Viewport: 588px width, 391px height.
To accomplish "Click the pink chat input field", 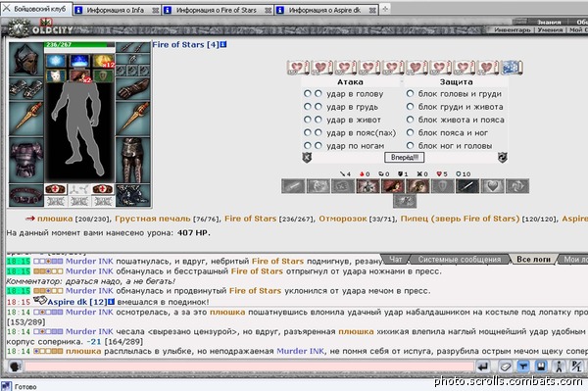I will coord(249,367).
